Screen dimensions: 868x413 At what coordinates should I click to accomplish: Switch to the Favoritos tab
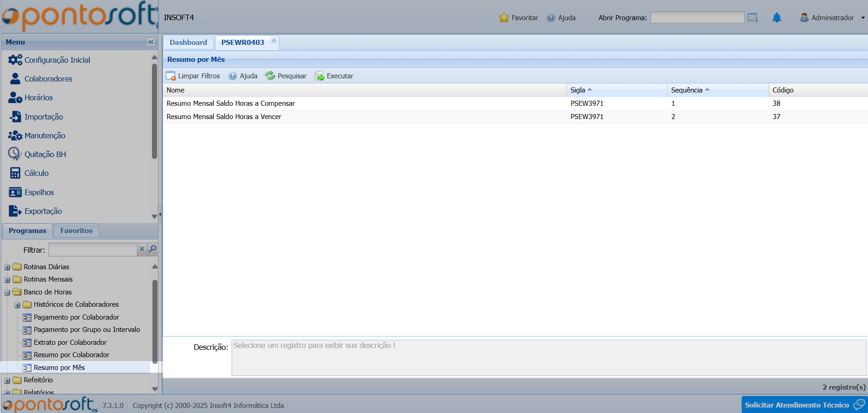click(x=76, y=231)
